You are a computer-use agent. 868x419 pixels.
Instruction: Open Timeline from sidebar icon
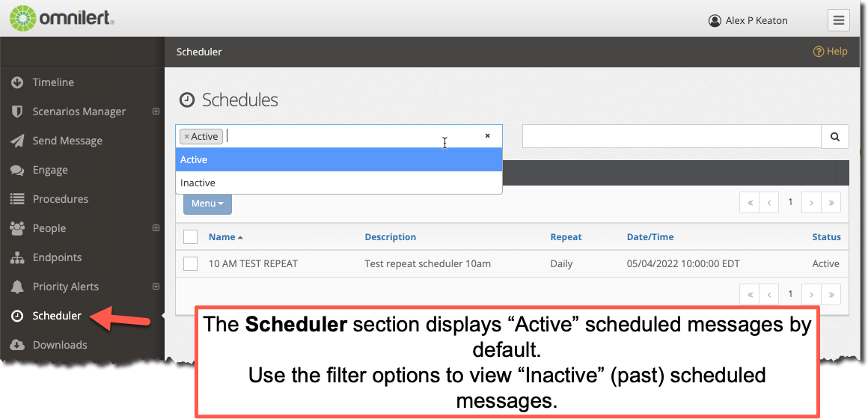(17, 82)
